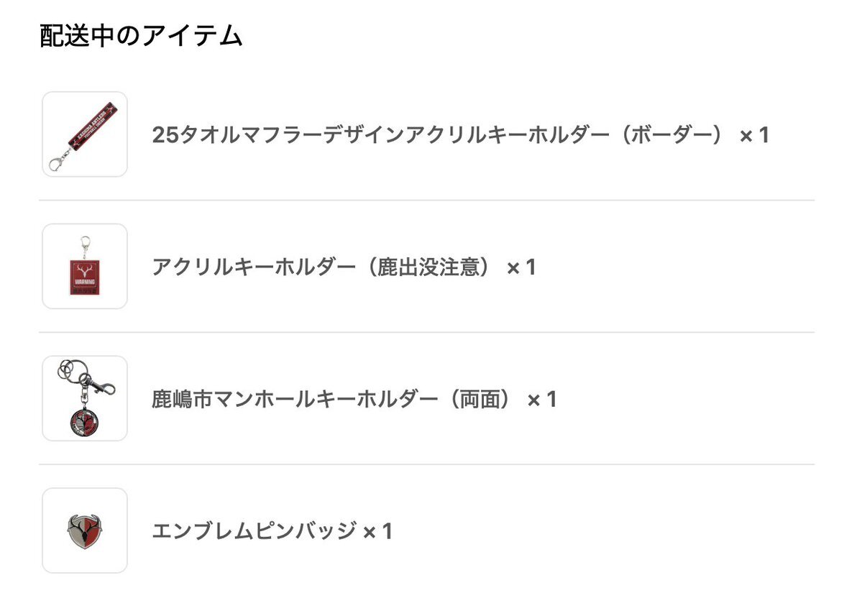Click the 配送中のアイテム heading
Image resolution: width=862 pixels, height=616 pixels.
tap(141, 37)
